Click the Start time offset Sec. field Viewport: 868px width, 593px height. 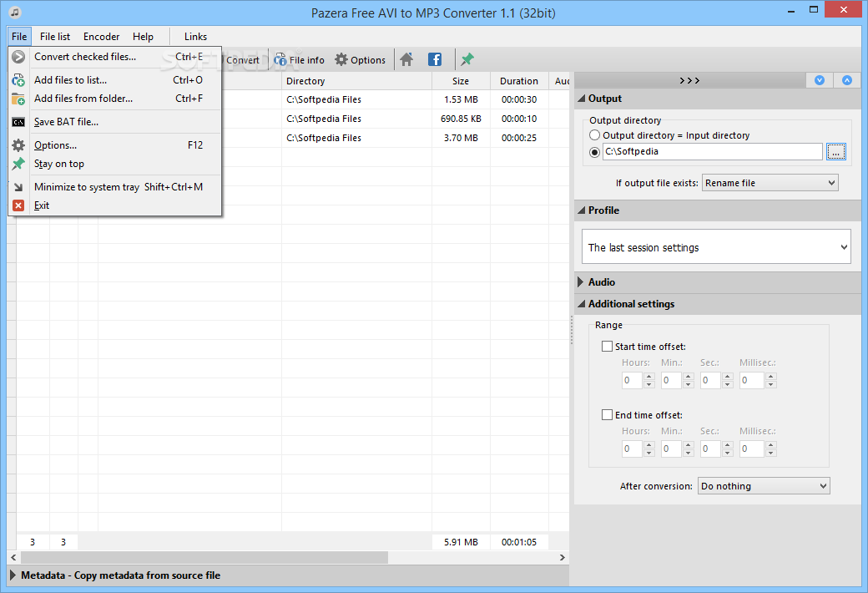pos(710,380)
